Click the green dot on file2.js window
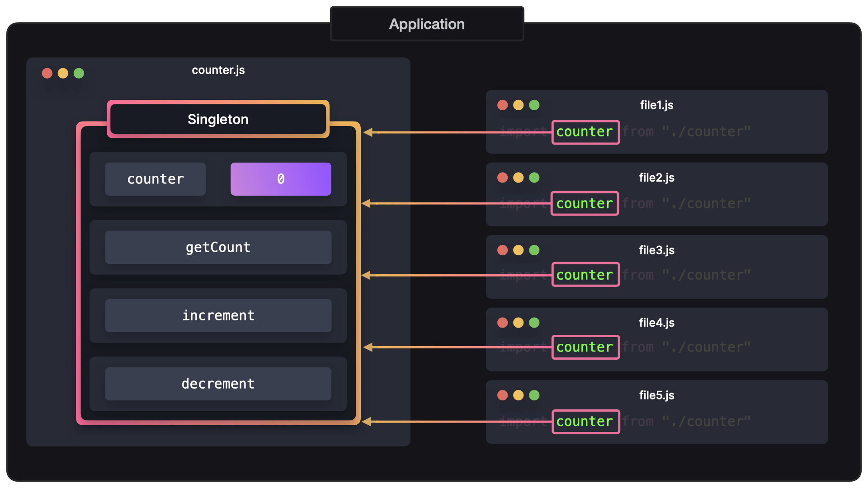The image size is (868, 488). click(535, 178)
